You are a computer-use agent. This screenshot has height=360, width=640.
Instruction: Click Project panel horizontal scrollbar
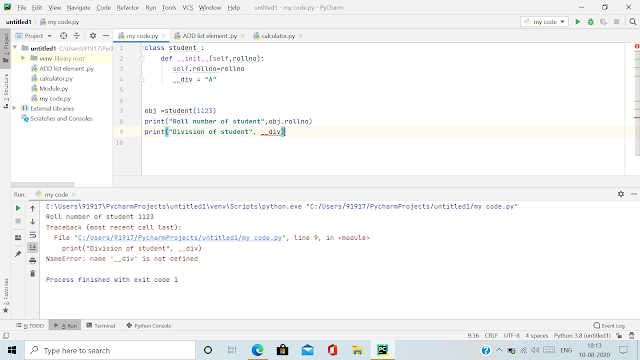click(42, 184)
